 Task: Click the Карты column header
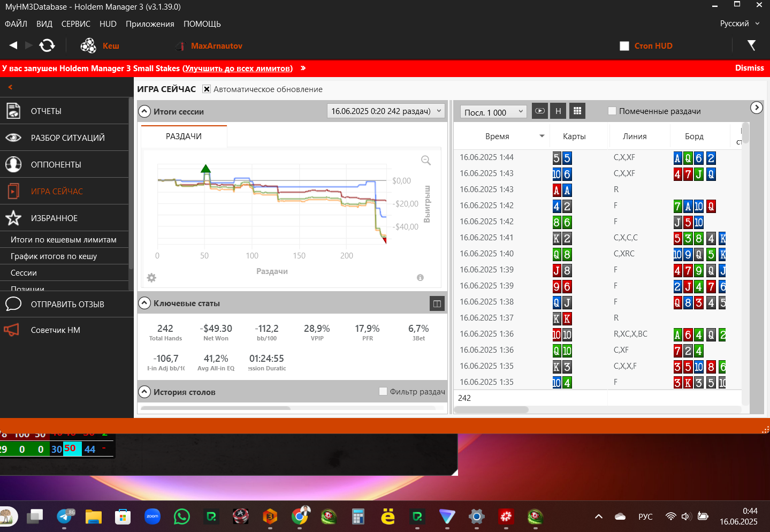(x=574, y=136)
